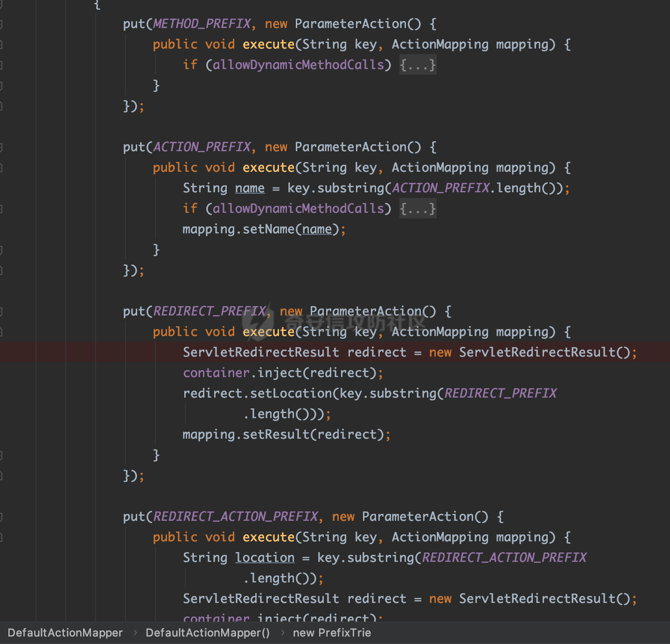Select the new PrefixTrie breadcrumb
This screenshot has height=644, width=670.
pos(332,633)
